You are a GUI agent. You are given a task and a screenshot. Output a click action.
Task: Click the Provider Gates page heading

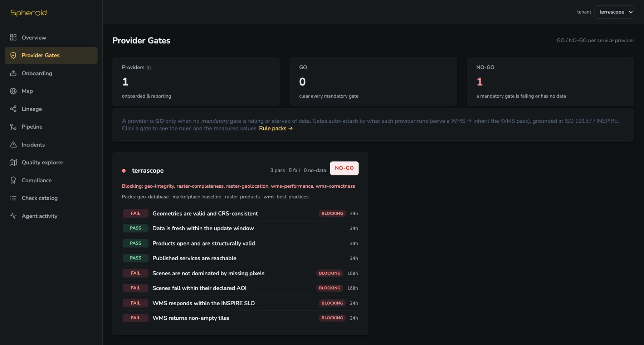pyautogui.click(x=141, y=40)
